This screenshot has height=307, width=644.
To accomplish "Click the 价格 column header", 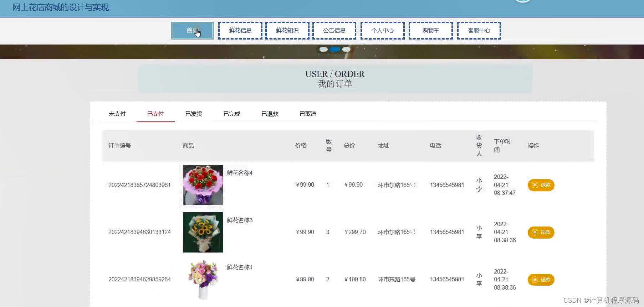I will coord(301,146).
